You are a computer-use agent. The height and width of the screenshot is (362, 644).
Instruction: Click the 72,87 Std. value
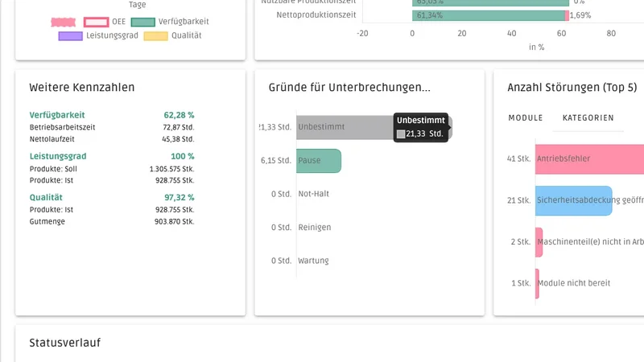click(179, 127)
